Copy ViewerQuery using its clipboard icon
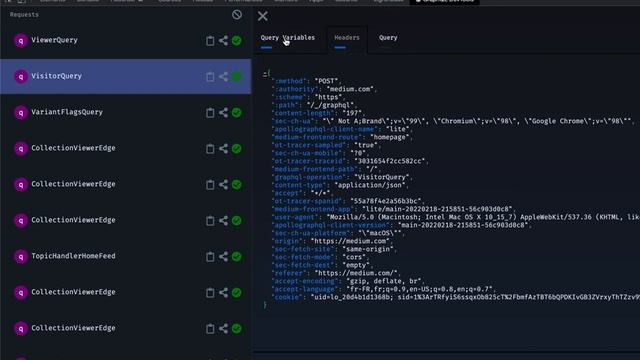 210,40
